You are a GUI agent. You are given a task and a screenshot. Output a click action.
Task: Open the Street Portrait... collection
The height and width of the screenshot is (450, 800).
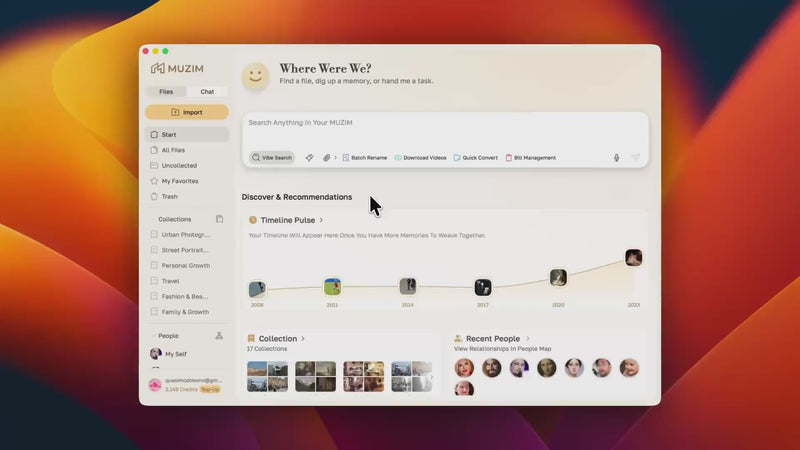tap(187, 250)
